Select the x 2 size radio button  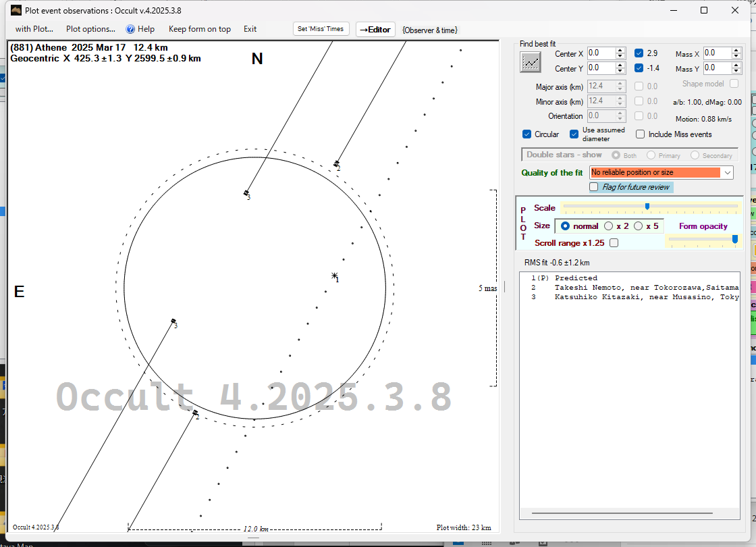pyautogui.click(x=609, y=226)
